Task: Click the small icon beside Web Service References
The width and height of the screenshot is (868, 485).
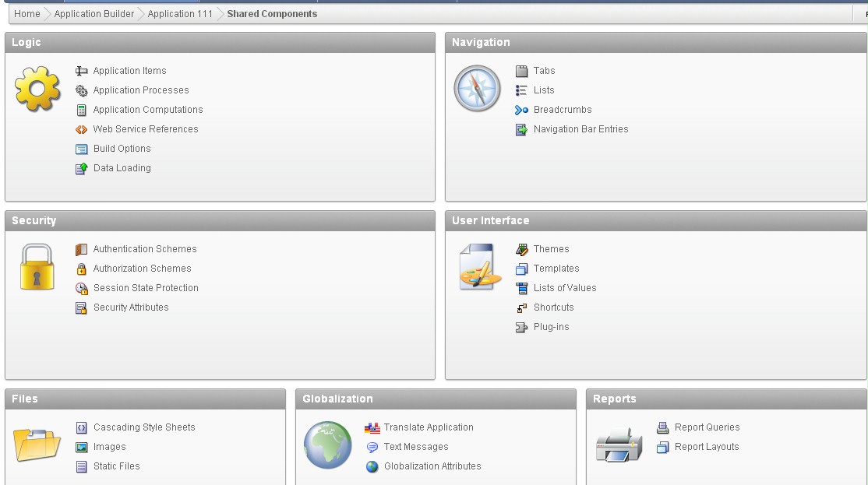Action: 81,129
